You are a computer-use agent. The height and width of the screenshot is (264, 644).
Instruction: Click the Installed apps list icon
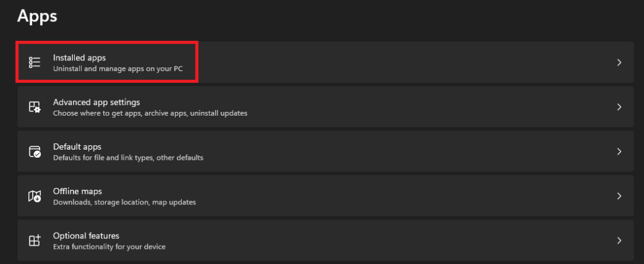click(x=35, y=62)
